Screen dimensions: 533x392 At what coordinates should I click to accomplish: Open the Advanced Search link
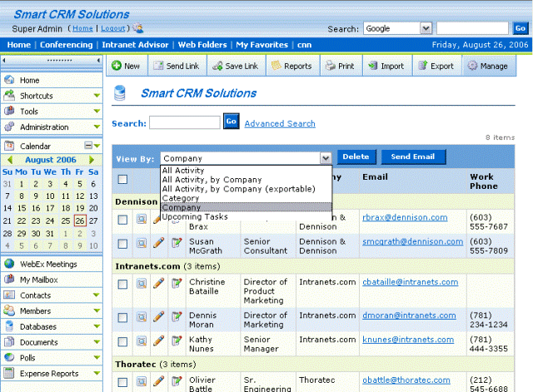click(x=280, y=124)
